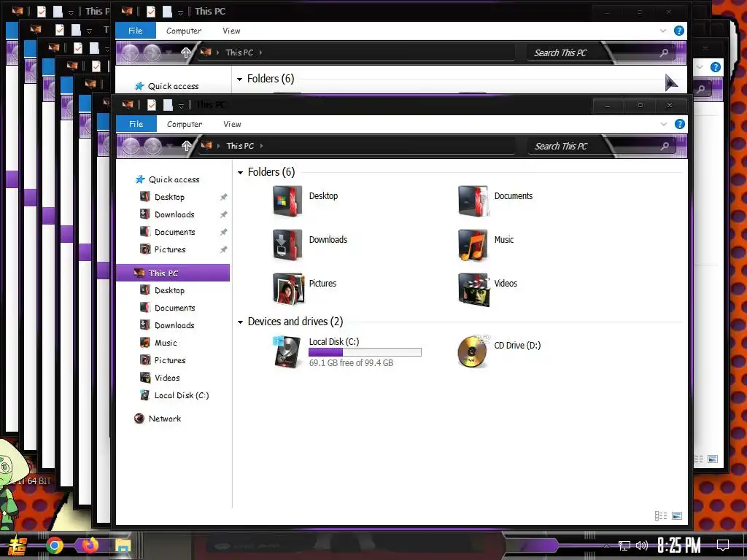Click the Properties quick access icon in front title bar
This screenshot has height=560, width=747.
pos(152,105)
